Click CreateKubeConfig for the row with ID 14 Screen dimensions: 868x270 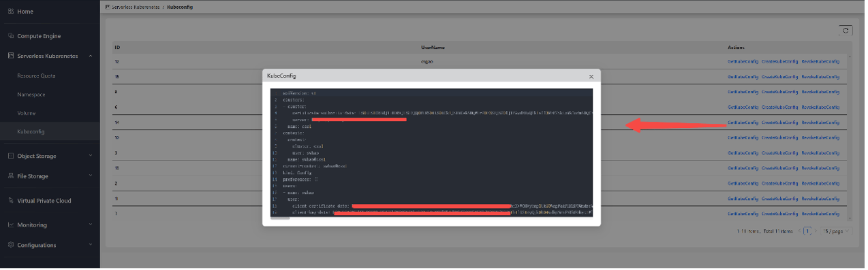779,122
